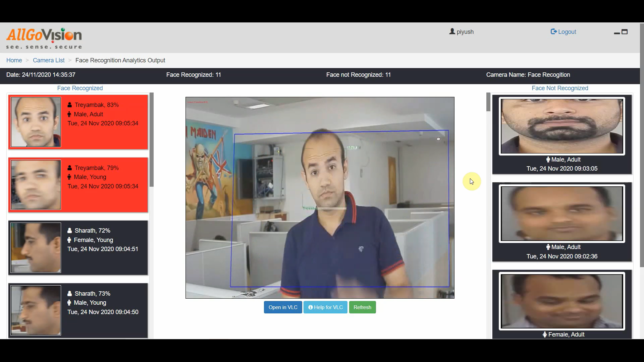
Task: Click person icon beside Treyambak, 83%
Action: pos(70,105)
